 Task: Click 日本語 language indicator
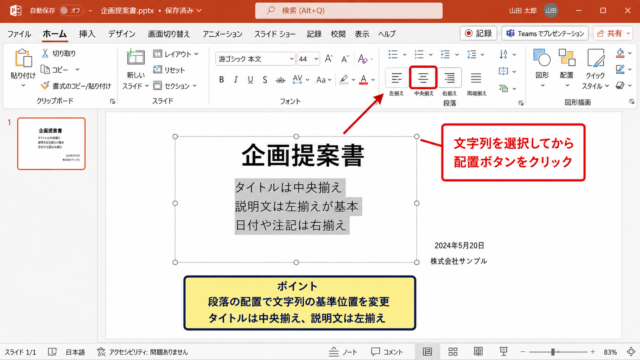pyautogui.click(x=75, y=352)
